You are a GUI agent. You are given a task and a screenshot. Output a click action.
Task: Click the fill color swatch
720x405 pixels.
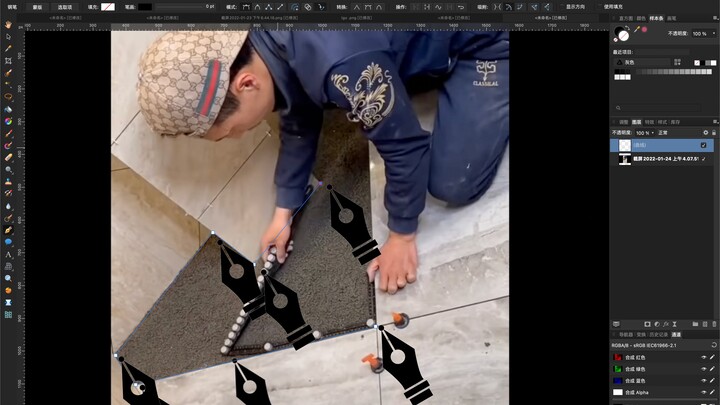107,6
